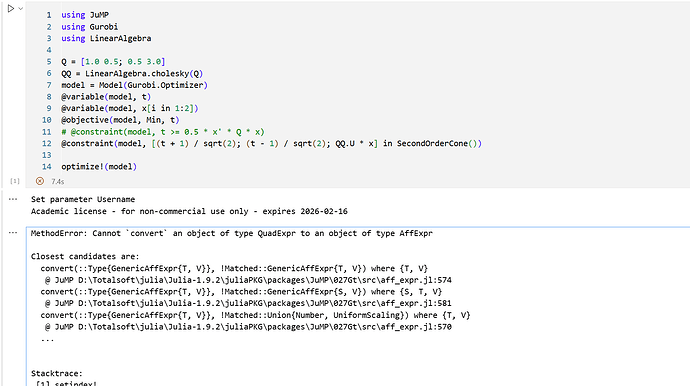Click line number 12 in the gutter
The width and height of the screenshot is (690, 386).
tap(47, 143)
